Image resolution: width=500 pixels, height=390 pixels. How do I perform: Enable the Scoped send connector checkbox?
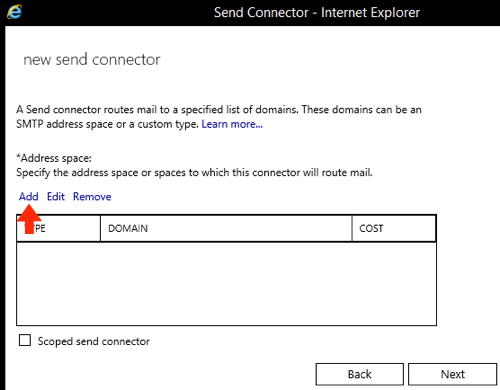click(25, 340)
